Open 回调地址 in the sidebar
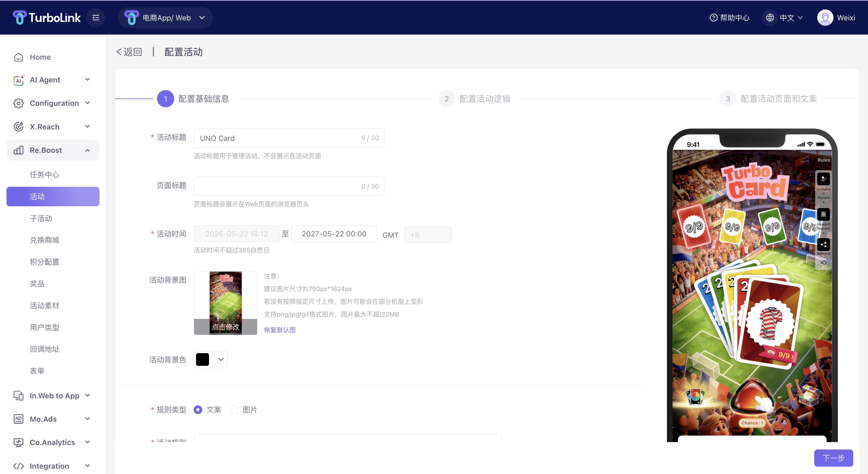Screen dimensions: 868x474 tap(45, 349)
